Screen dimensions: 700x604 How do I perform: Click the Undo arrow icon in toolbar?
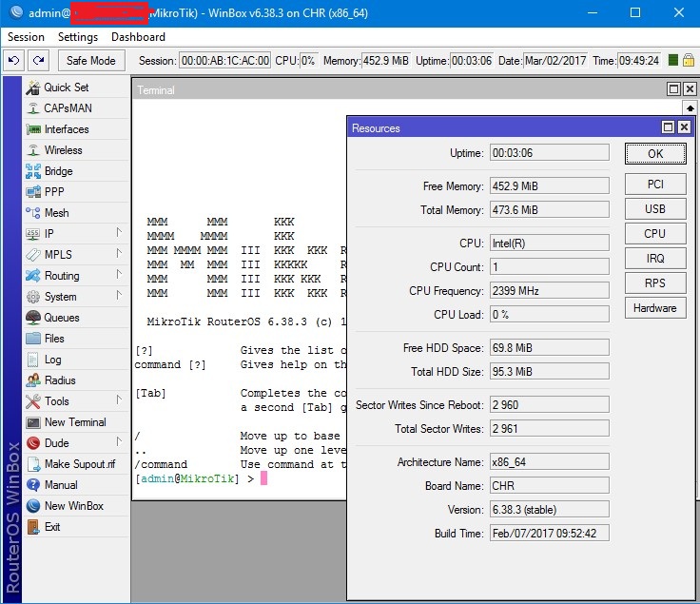click(x=14, y=60)
